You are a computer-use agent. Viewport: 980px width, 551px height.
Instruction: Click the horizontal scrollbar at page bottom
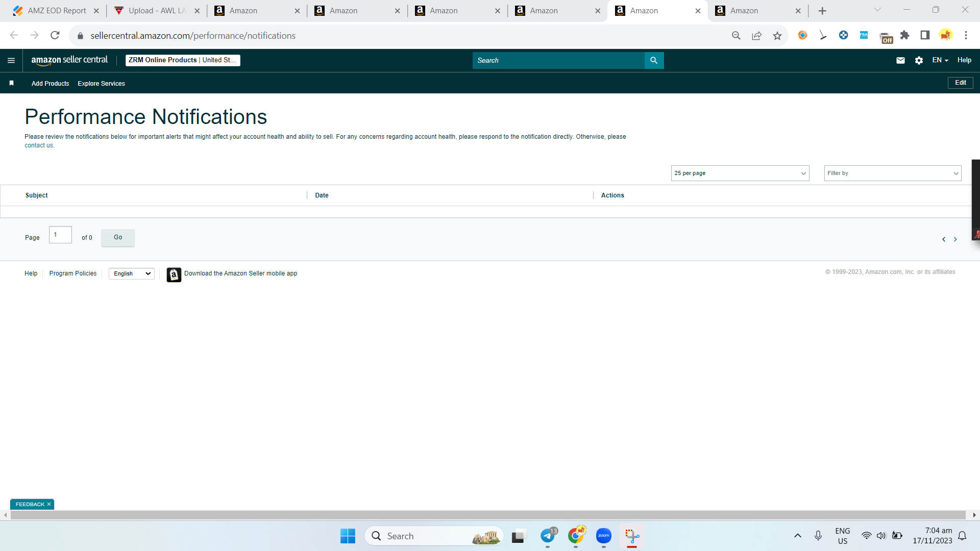pos(488,515)
